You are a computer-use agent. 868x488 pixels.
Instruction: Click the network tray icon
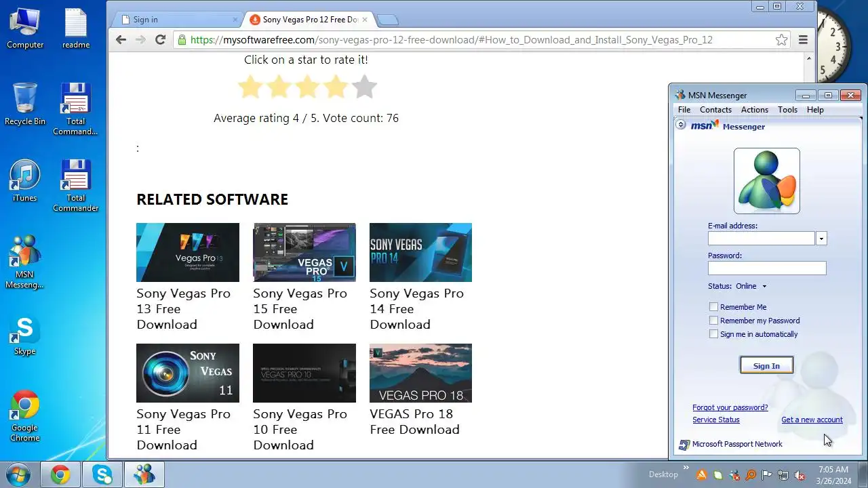coord(783,475)
